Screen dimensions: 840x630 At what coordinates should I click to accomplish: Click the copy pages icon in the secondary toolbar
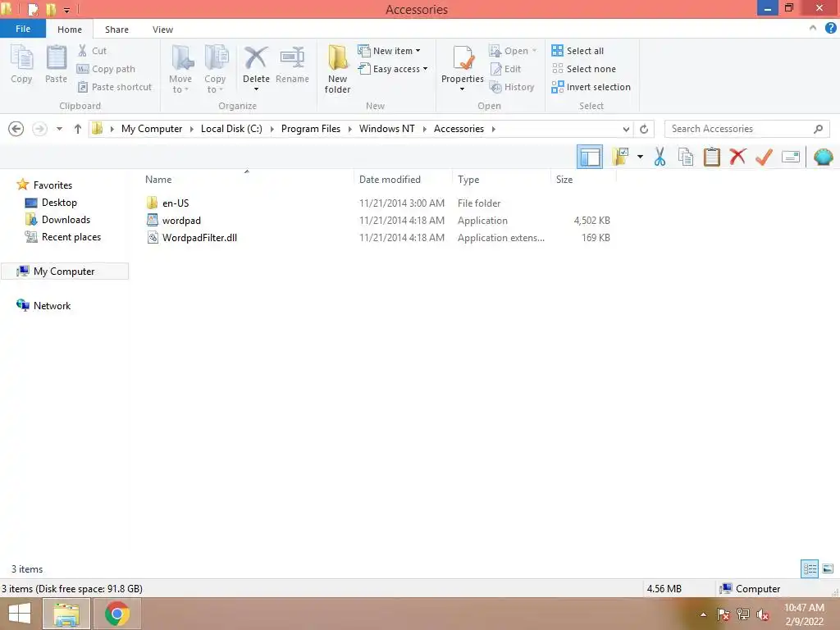(686, 157)
